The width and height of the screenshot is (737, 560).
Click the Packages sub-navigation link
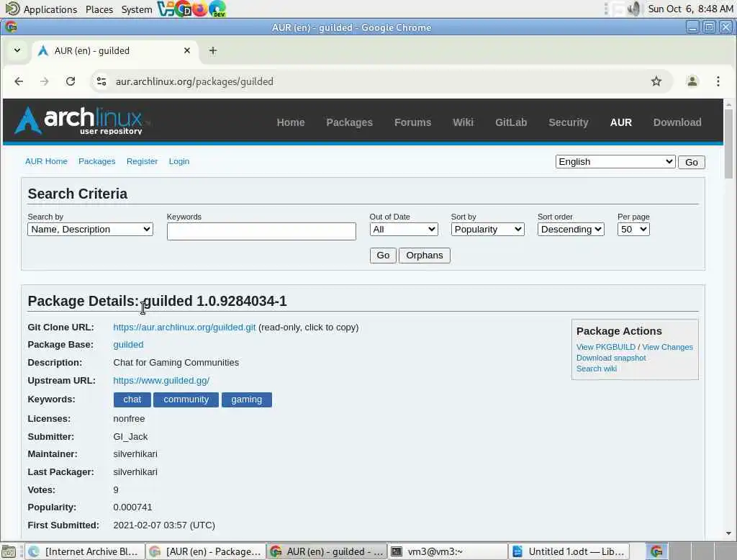97,161
